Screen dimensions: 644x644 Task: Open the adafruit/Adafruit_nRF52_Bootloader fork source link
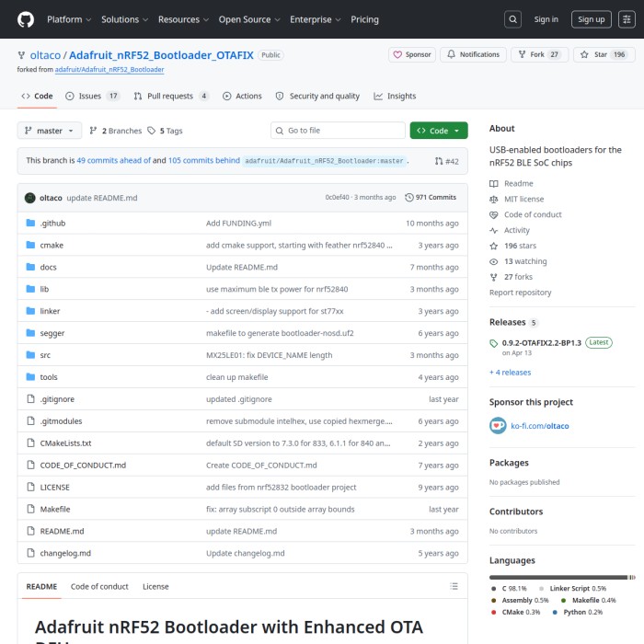[x=109, y=69]
